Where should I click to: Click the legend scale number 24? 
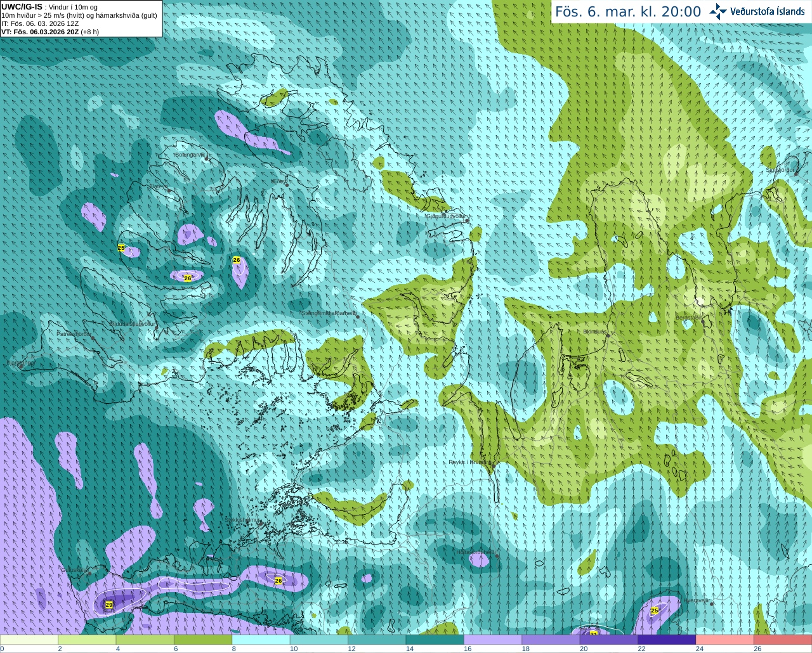pos(700,649)
